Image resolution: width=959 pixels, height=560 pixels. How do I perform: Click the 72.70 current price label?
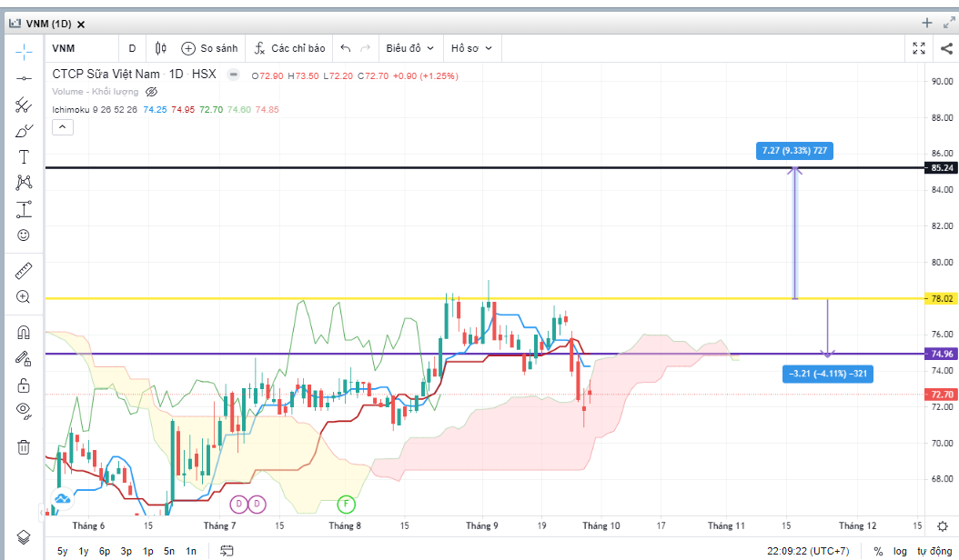click(x=942, y=395)
